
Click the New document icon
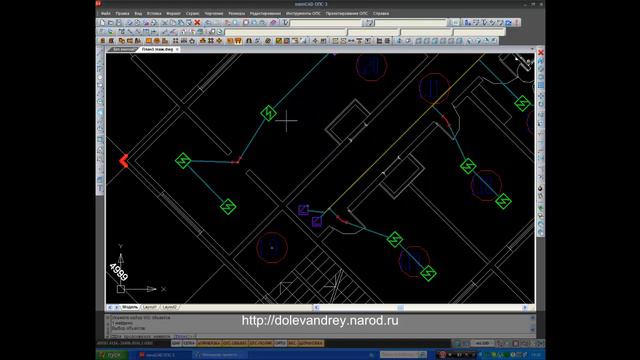102,22
